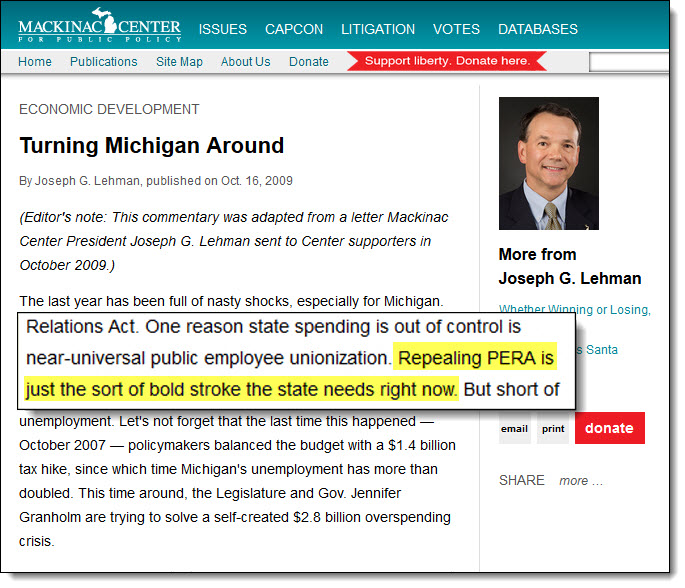The height and width of the screenshot is (588, 685).
Task: Click the email button
Action: (515, 428)
